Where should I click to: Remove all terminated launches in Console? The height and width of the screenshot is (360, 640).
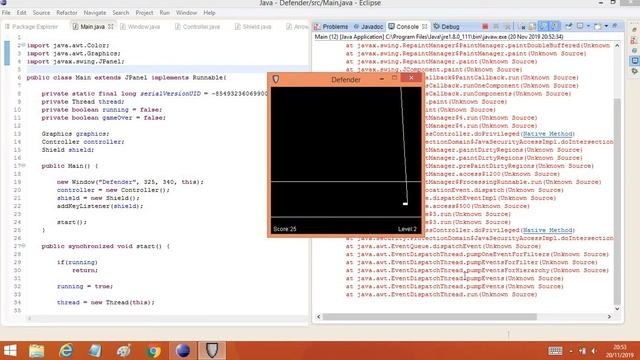507,27
